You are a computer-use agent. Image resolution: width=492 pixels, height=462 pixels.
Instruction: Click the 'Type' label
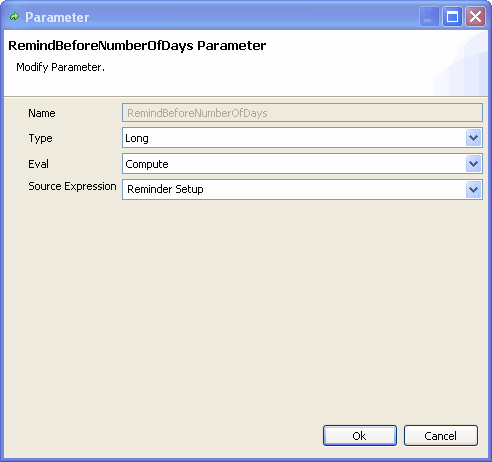pyautogui.click(x=40, y=138)
